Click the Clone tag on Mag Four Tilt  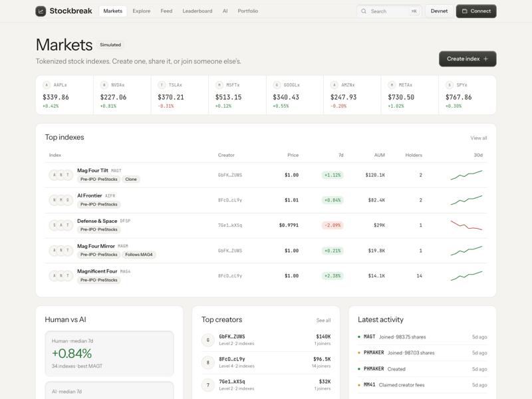(131, 179)
